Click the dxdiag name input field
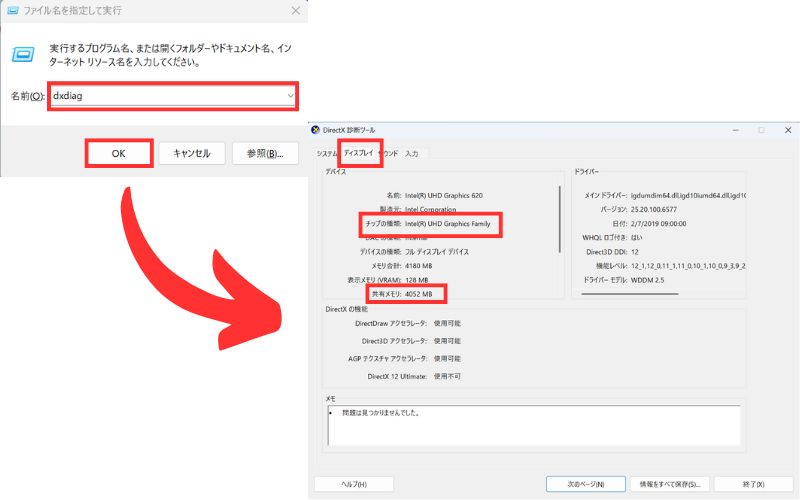 click(172, 95)
